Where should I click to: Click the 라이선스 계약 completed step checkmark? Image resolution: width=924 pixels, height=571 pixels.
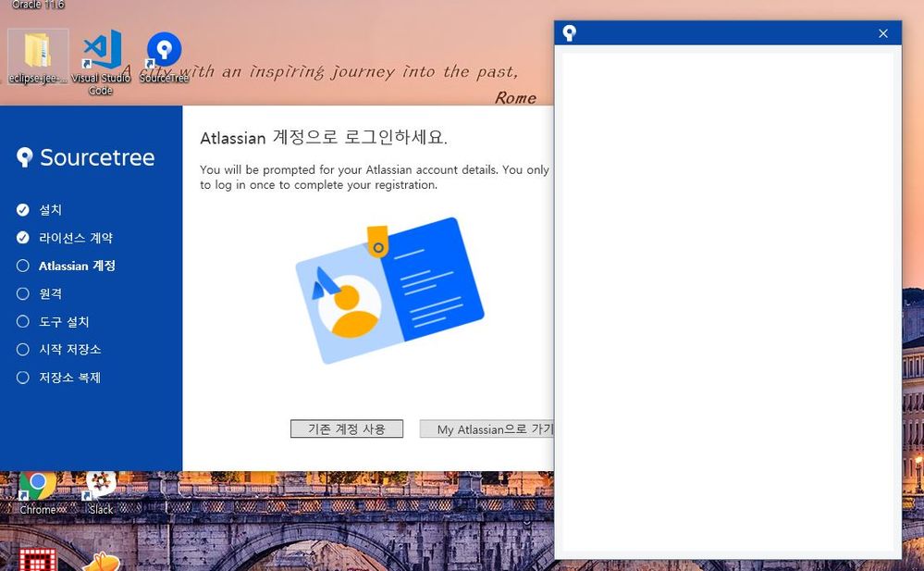[23, 238]
